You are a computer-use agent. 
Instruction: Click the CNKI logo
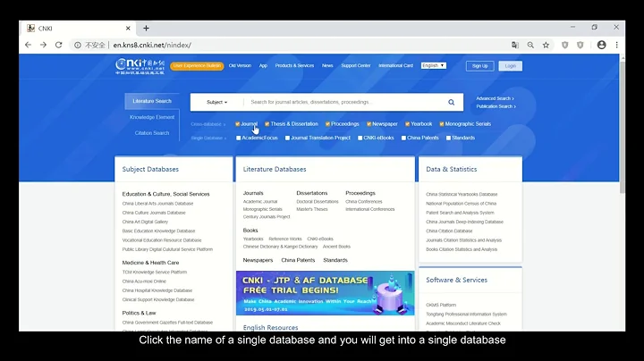140,66
